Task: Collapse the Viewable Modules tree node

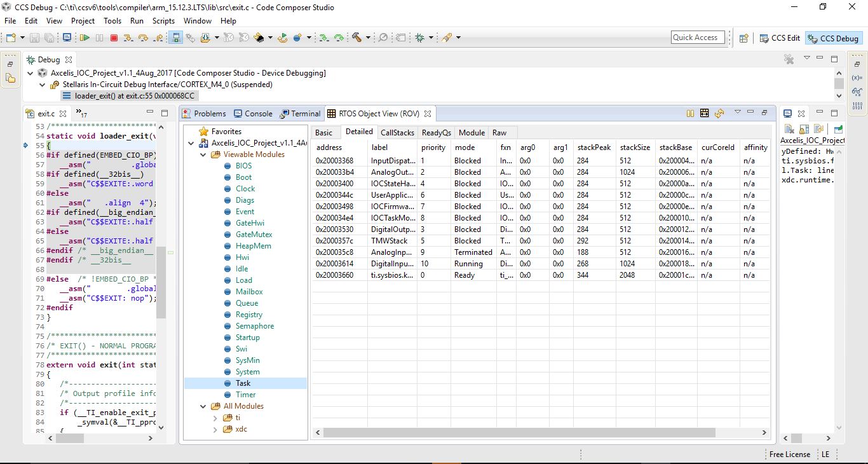Action: [203, 154]
